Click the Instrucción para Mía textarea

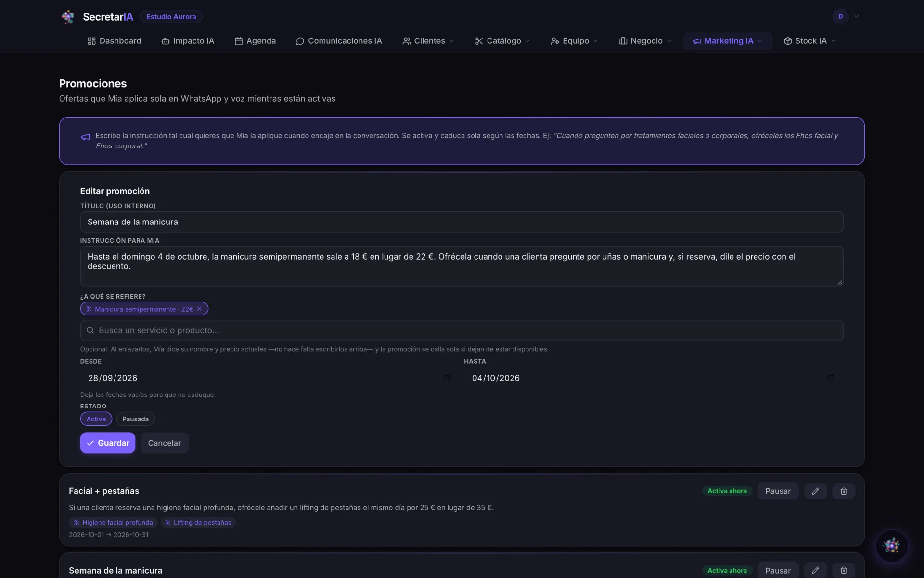(462, 266)
